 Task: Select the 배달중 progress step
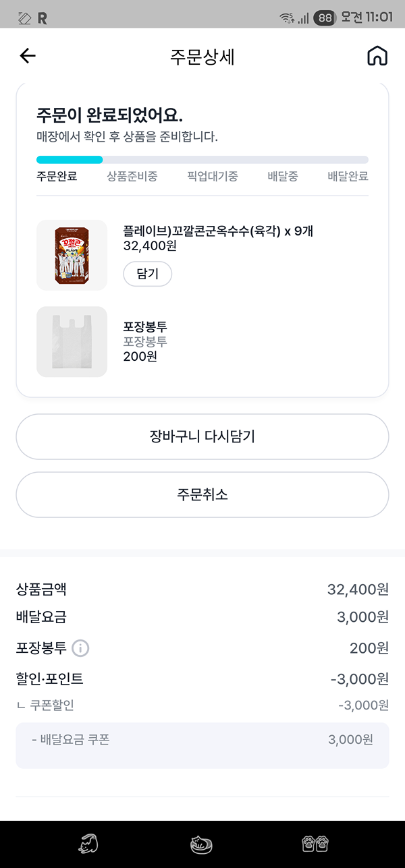tap(283, 177)
